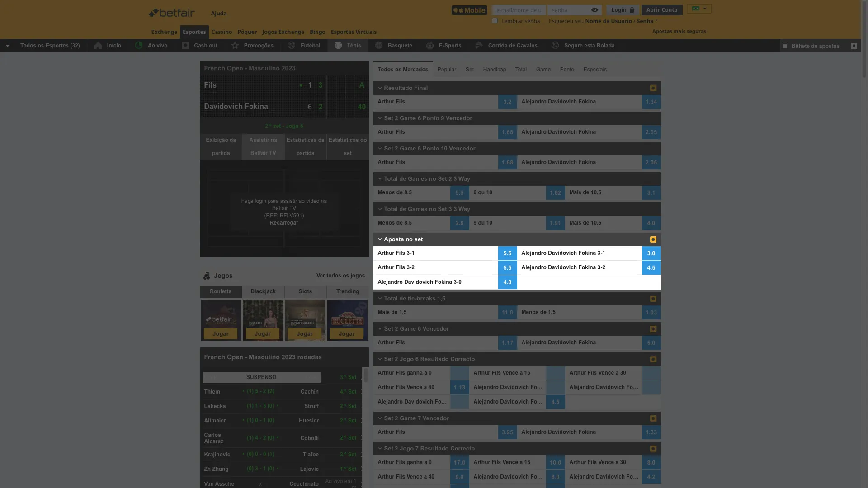Toggle password visibility eye icon
The height and width of the screenshot is (488, 868).
click(594, 9)
